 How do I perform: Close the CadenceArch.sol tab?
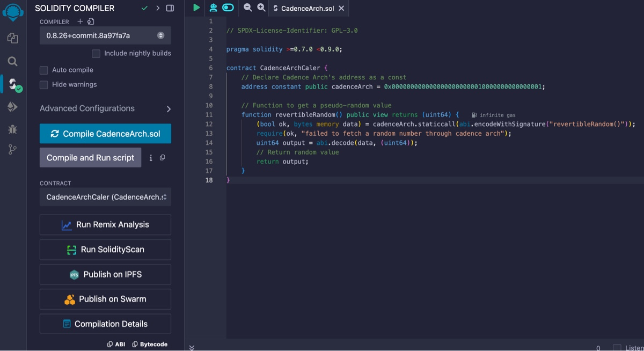[x=342, y=8]
